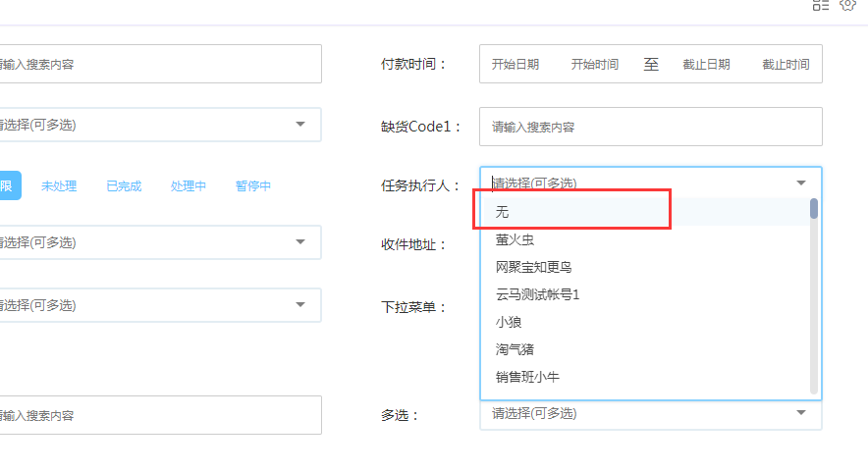
Task: Select '云马测试帐号1' from the list
Action: coord(538,294)
